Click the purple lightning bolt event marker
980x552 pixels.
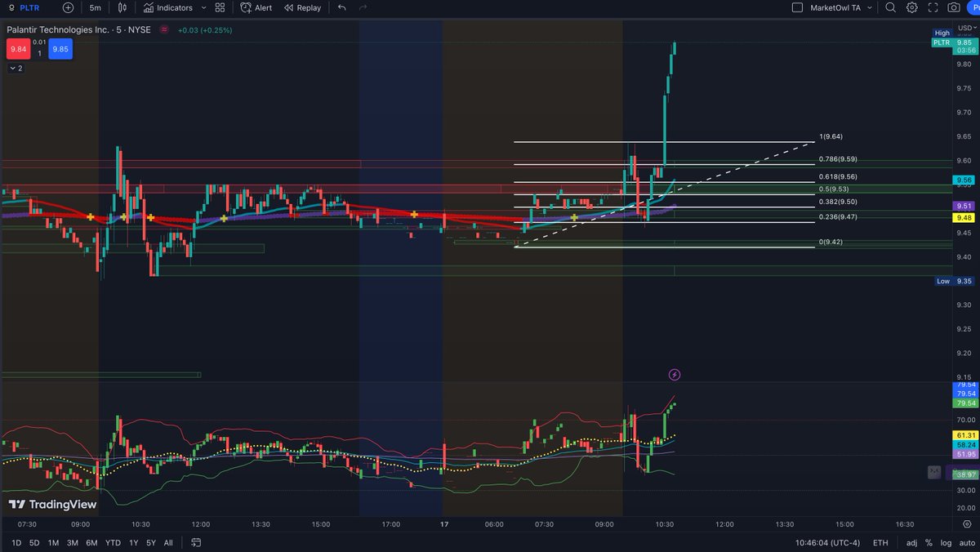click(675, 375)
